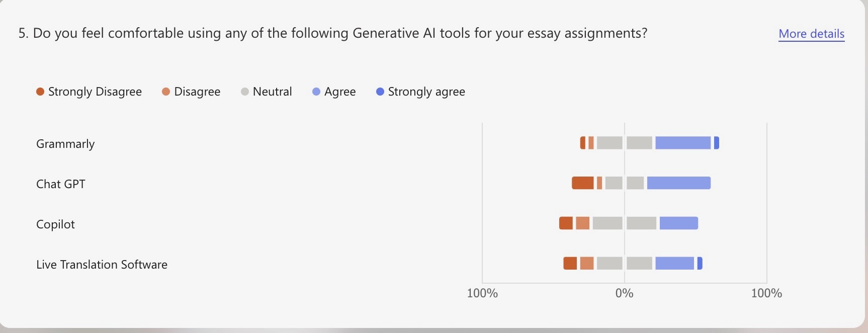Viewport: 868px width, 333px height.
Task: Select Copilot's Agree bar segment
Action: pyautogui.click(x=678, y=223)
